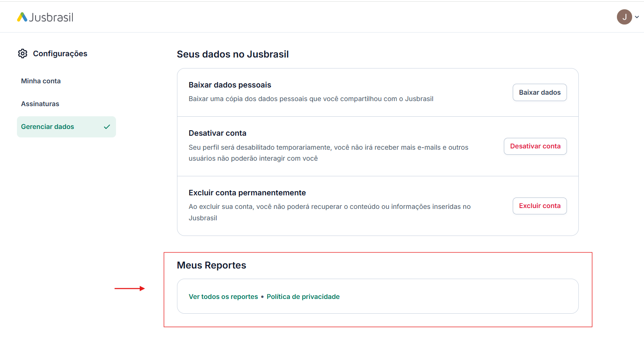Click the Seus dados no Jusbrasil heading
The image size is (644, 337).
click(233, 55)
